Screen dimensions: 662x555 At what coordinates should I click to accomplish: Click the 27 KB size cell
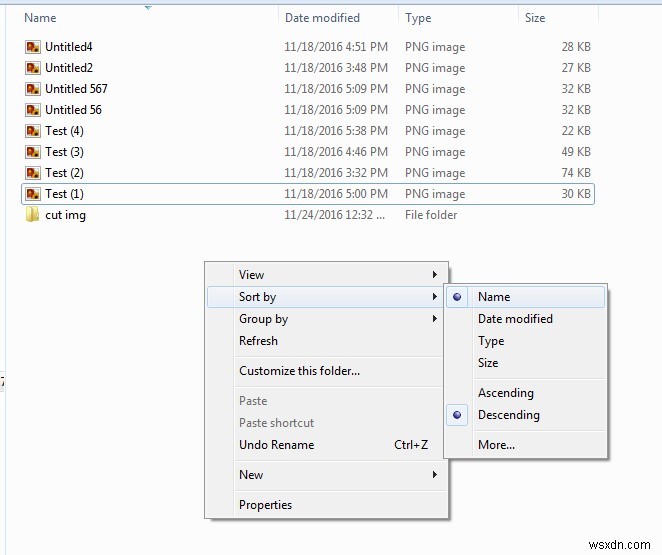576,68
